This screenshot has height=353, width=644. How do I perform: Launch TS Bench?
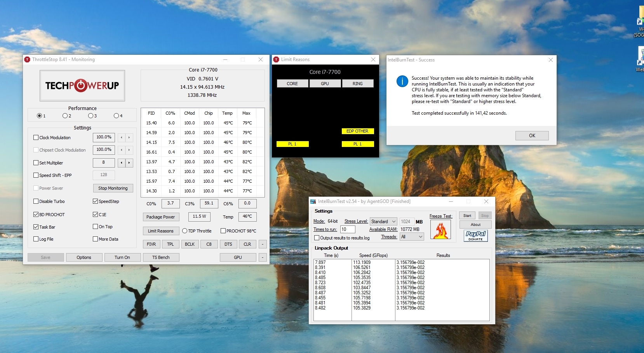pyautogui.click(x=161, y=257)
